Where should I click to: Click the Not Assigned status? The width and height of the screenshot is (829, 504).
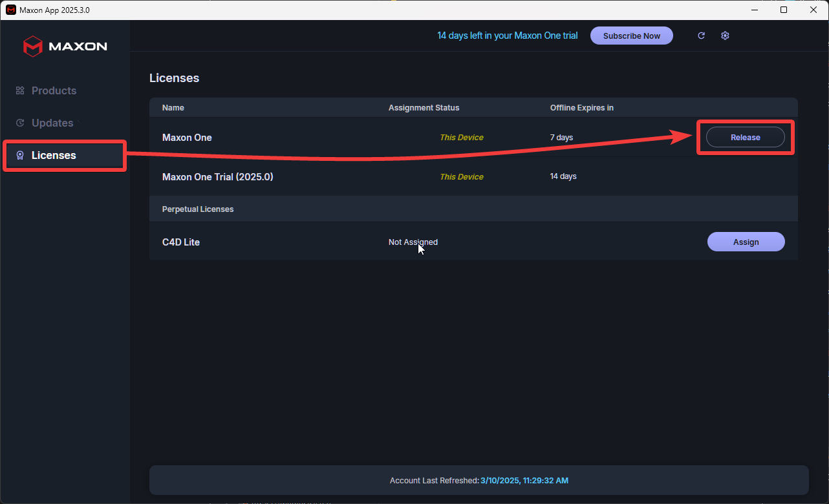[413, 242]
